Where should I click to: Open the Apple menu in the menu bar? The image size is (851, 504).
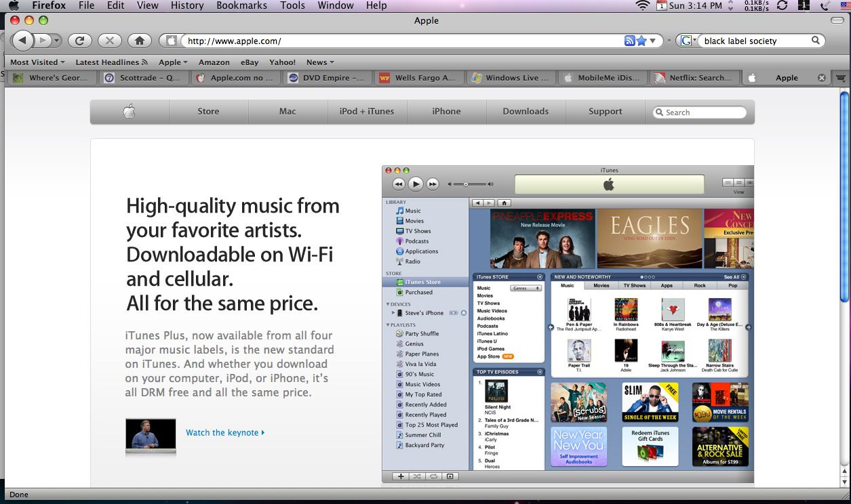(14, 5)
